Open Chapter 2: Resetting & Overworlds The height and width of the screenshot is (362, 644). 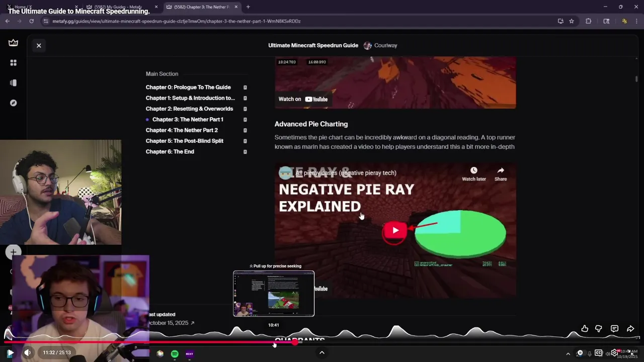tap(189, 109)
